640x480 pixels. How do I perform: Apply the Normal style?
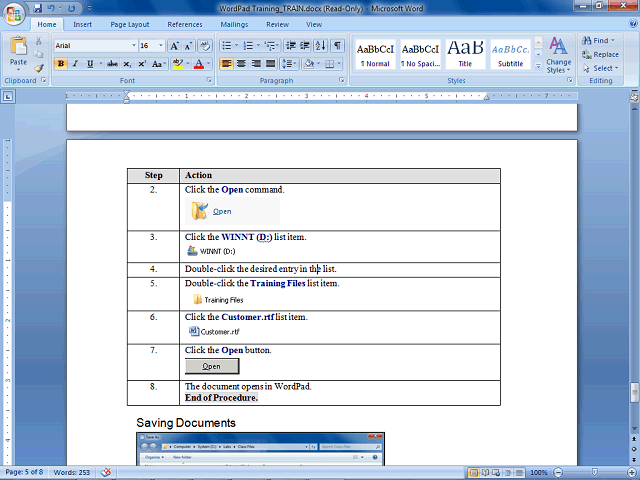[x=375, y=55]
